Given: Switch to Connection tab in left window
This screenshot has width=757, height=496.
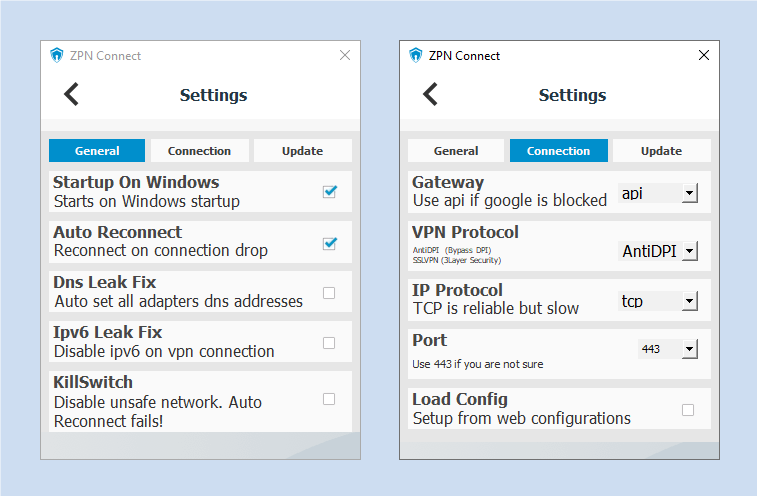Looking at the screenshot, I should pos(199,151).
